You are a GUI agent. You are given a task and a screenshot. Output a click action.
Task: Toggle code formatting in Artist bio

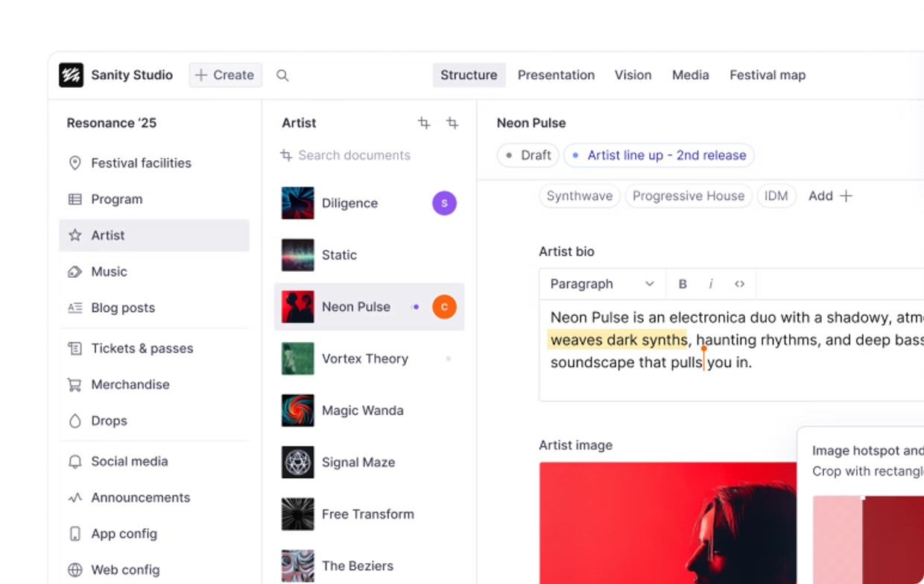[739, 284]
